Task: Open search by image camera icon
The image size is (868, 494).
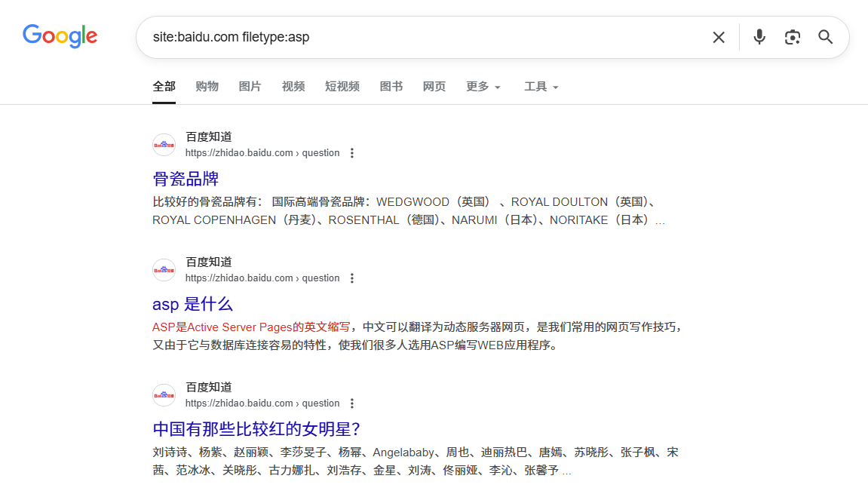Action: 792,37
